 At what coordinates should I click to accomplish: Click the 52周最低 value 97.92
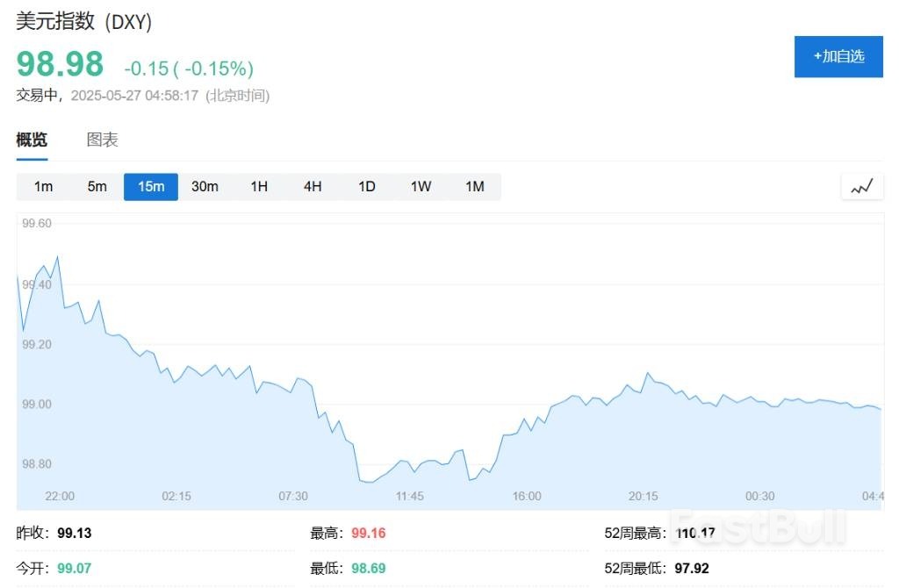tap(692, 568)
